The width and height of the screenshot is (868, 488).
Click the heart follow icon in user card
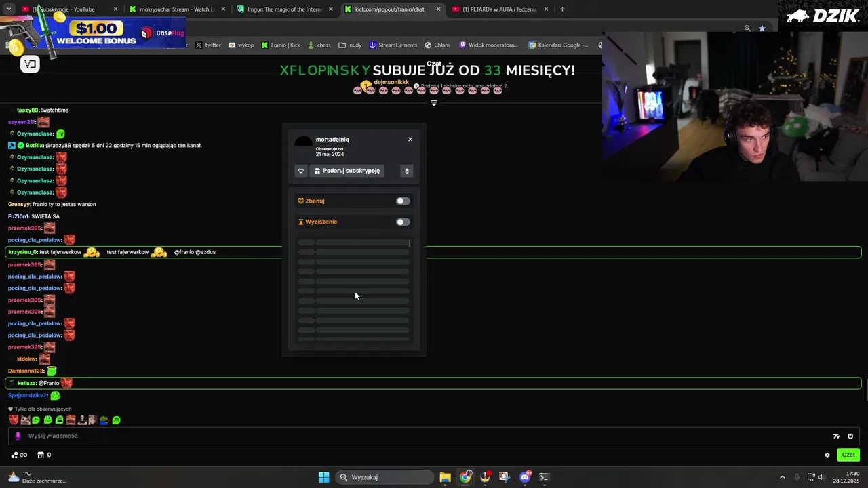tap(301, 171)
